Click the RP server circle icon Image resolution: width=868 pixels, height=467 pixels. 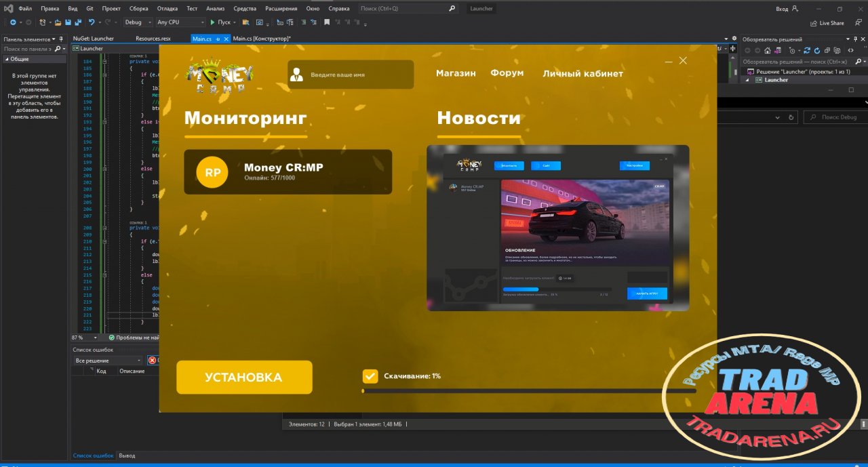tap(212, 172)
